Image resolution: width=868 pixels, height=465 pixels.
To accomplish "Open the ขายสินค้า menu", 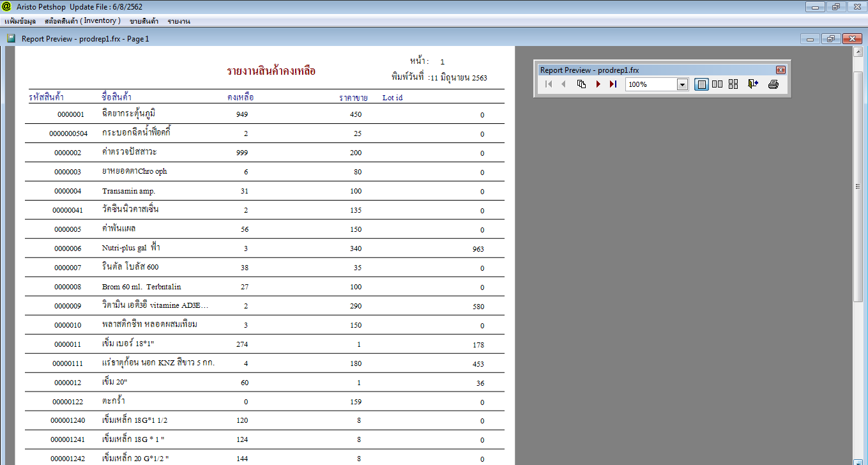I will (x=144, y=21).
